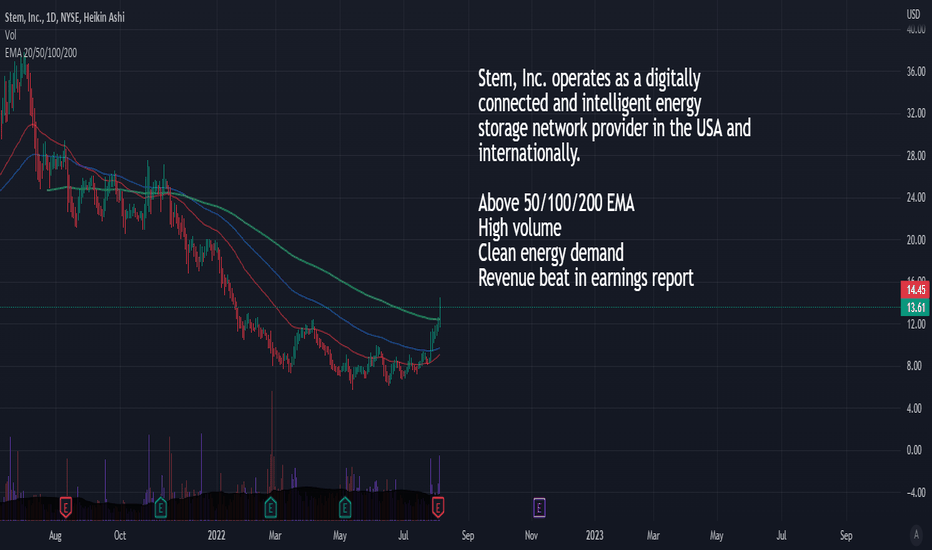Click the '2023' time axis label
Image resolution: width=932 pixels, height=550 pixels.
pyautogui.click(x=594, y=535)
